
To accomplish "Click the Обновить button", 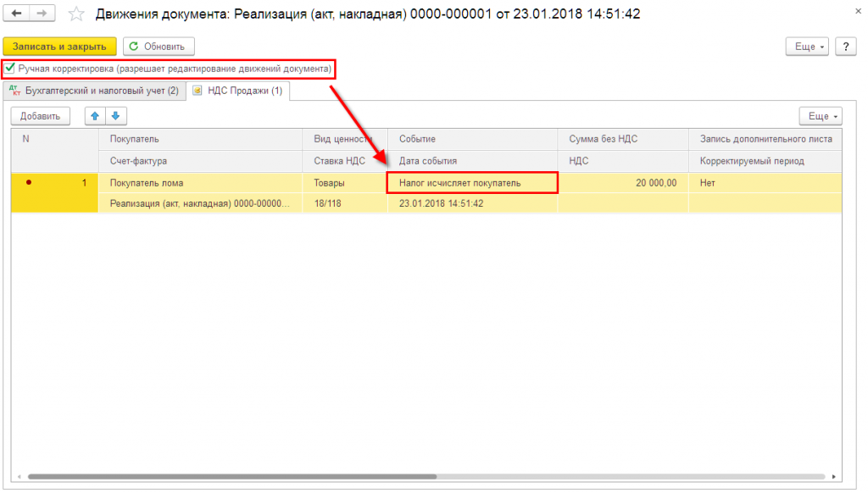I will click(159, 47).
